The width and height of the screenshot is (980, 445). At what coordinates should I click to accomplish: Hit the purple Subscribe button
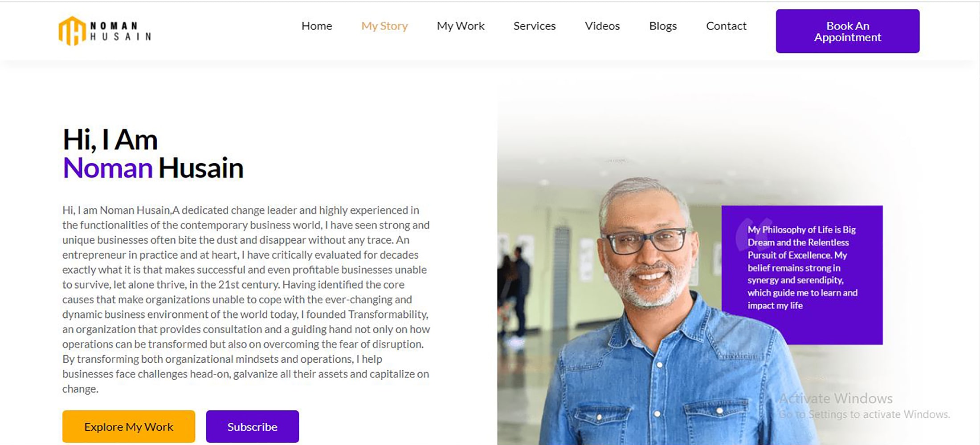[253, 427]
